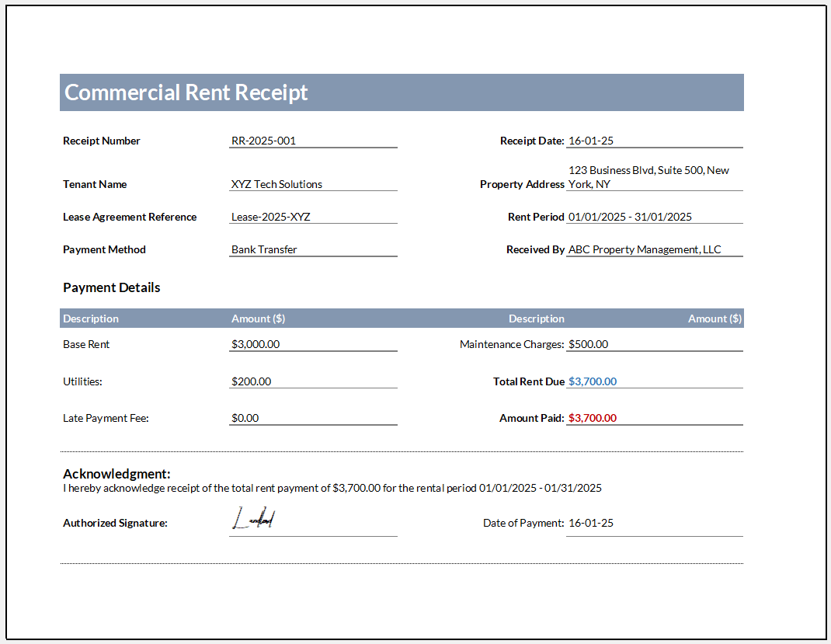Select the 'Late Payment Fee:' label
The width and height of the screenshot is (831, 644).
pos(106,418)
